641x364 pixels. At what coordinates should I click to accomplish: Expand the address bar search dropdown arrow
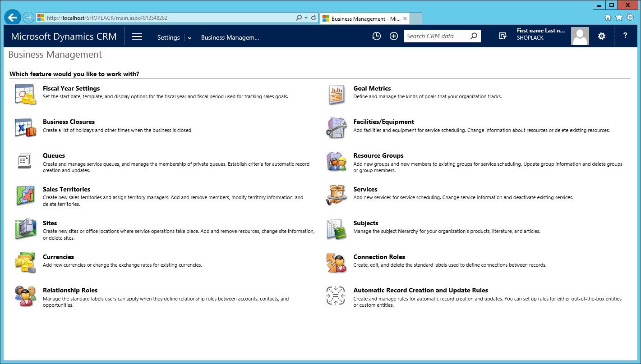[x=306, y=18]
